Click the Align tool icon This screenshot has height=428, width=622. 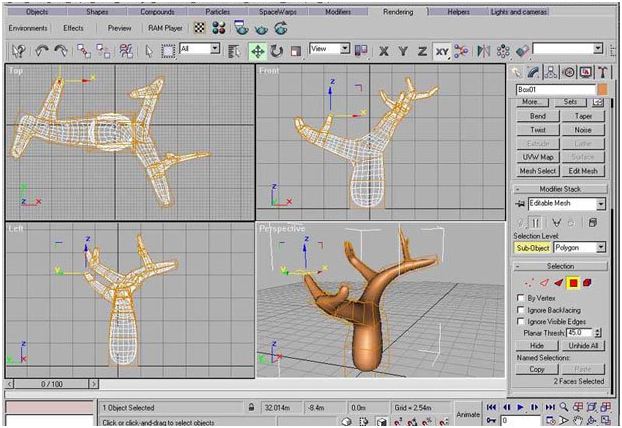tap(522, 51)
